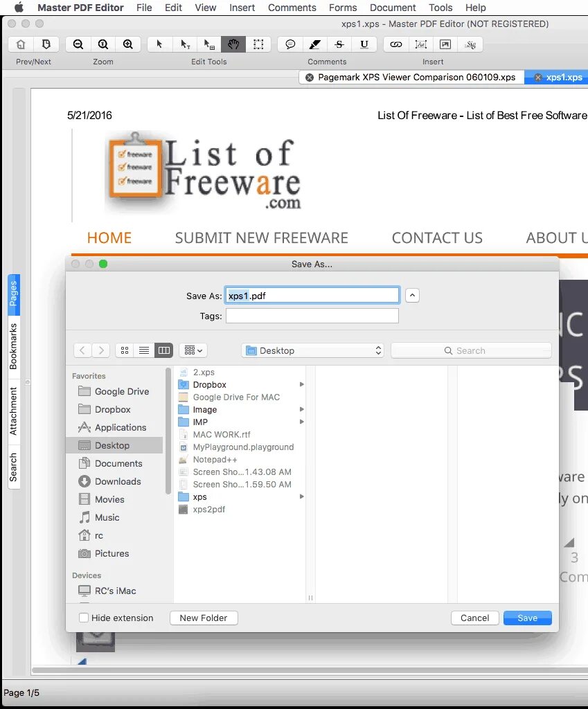Click CONTACT US link in document

coord(437,238)
